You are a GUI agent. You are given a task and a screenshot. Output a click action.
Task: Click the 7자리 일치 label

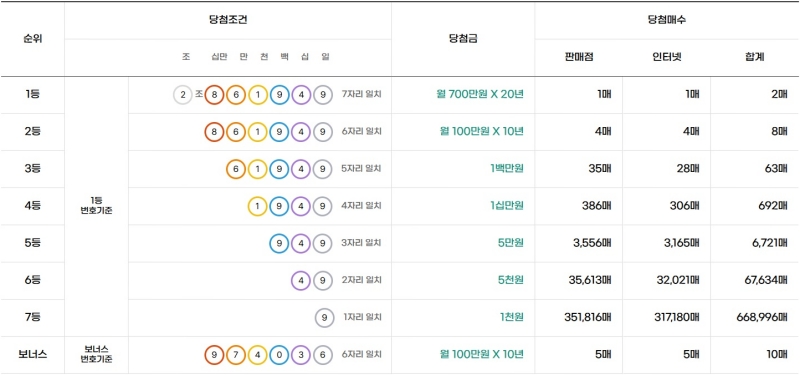[361, 94]
